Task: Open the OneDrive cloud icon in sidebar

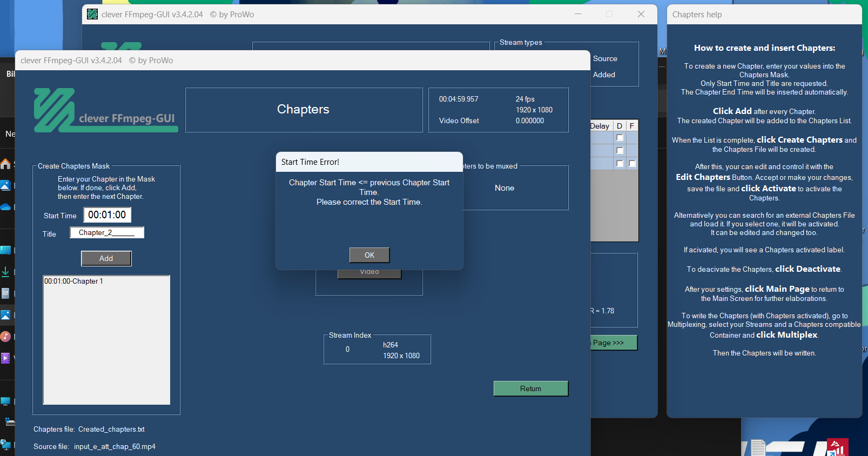Action: point(5,207)
